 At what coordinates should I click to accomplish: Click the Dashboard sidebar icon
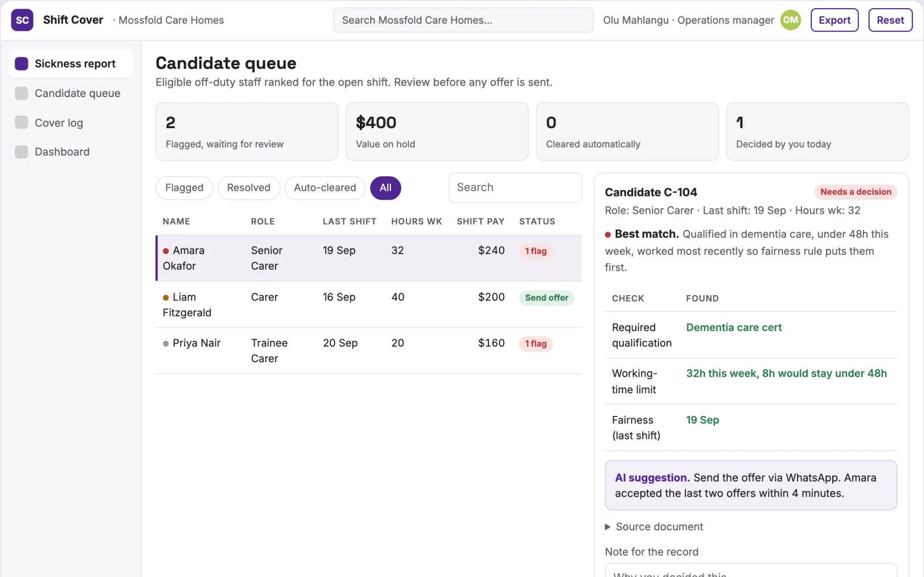(21, 152)
